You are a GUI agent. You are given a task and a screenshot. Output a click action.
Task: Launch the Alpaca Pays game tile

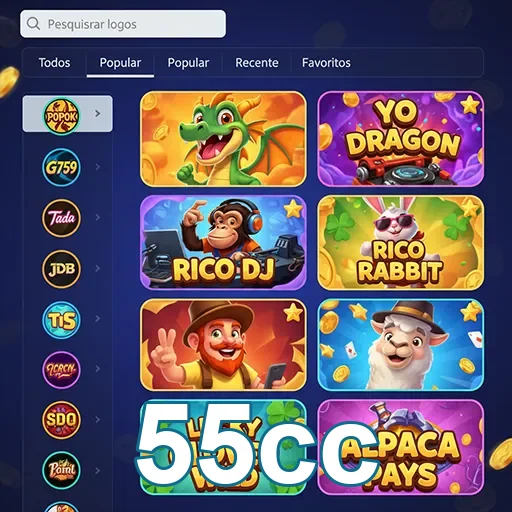point(401,447)
